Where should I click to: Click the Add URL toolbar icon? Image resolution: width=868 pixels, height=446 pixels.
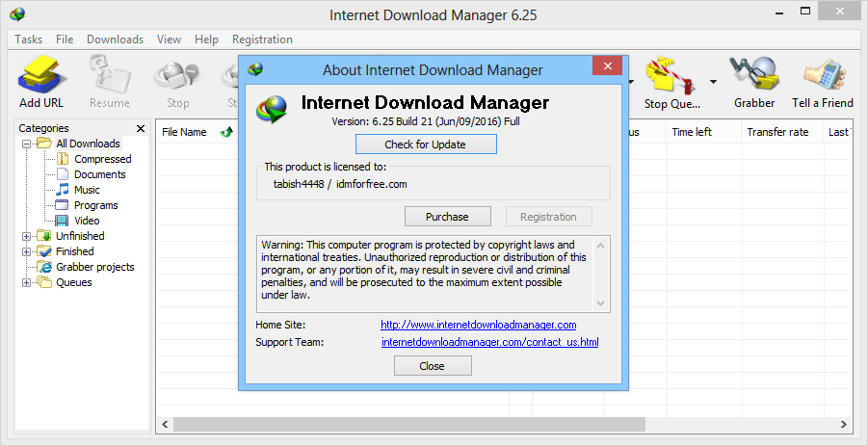click(x=41, y=73)
